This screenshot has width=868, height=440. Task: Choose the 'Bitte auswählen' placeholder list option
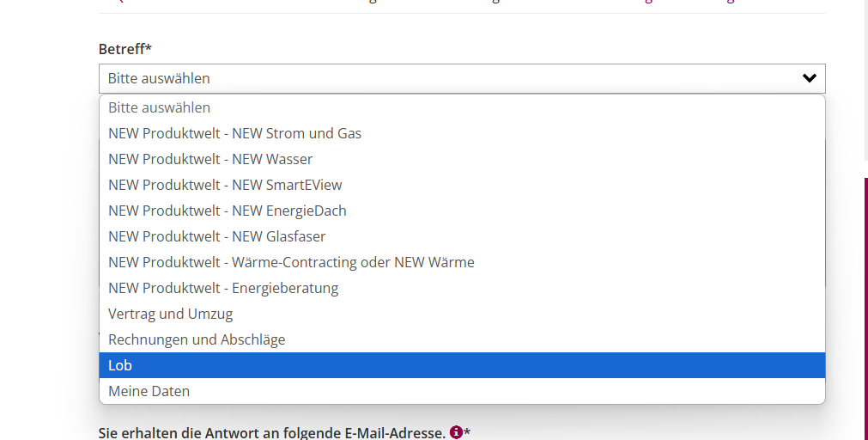point(160,107)
